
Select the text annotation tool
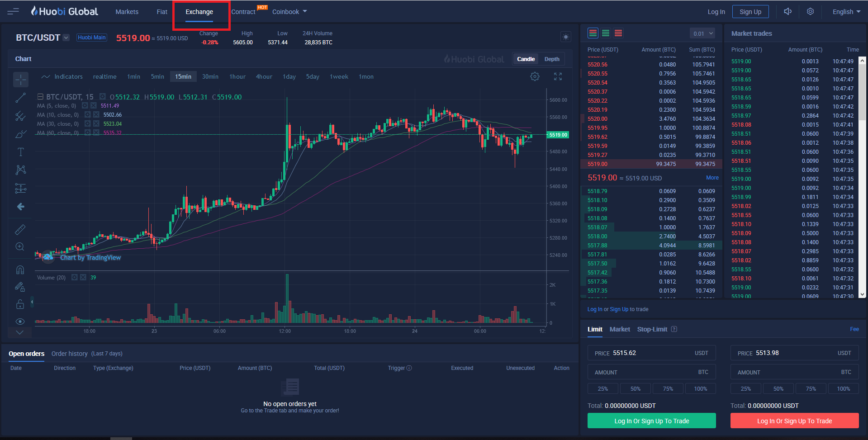coord(20,152)
